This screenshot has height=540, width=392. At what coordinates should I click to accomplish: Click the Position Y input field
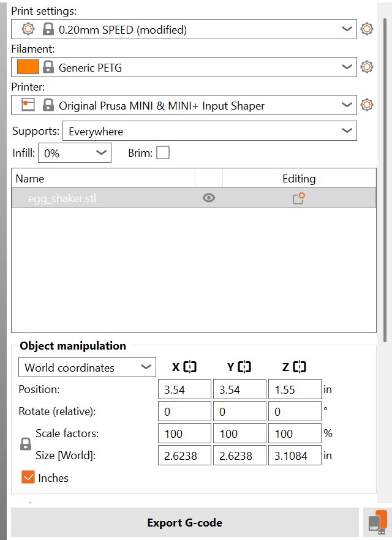pos(239,389)
